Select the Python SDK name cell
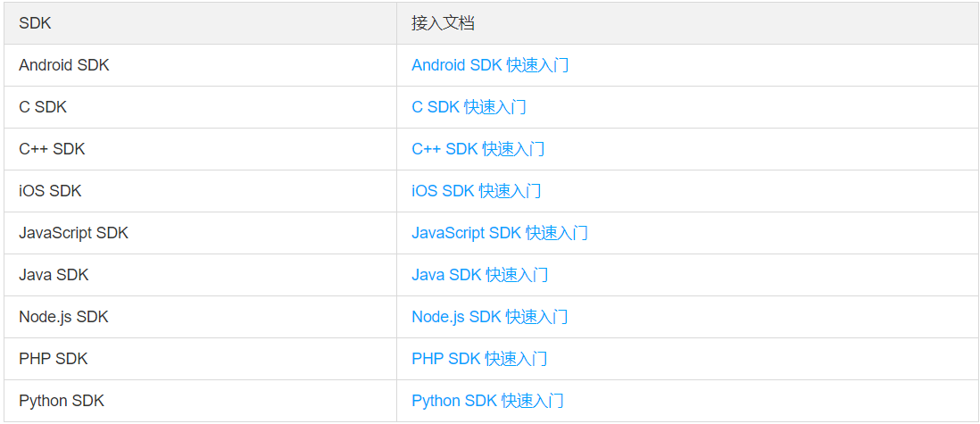The image size is (980, 424). [62, 401]
